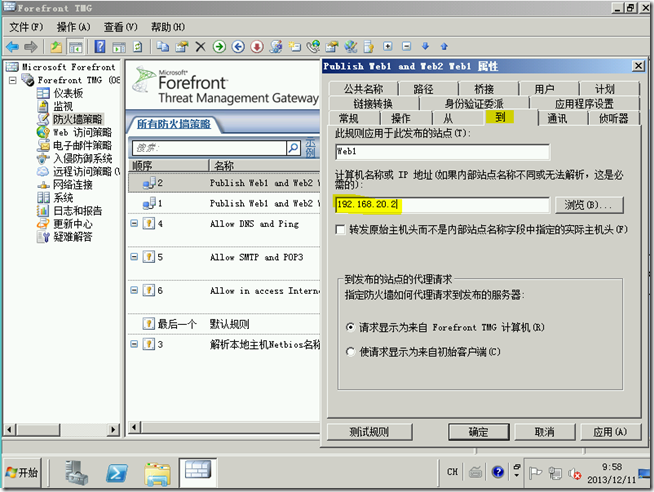Collapse rule 3 解析本地主机Netbios名称
The image size is (654, 492).
pyautogui.click(x=134, y=344)
